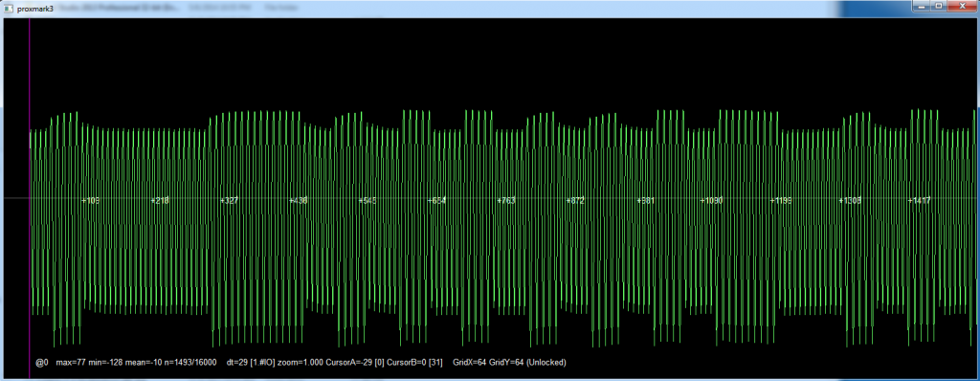Maximize the proxmark3 graph window
Viewport: 980px width, 381px height.
pyautogui.click(x=939, y=6)
